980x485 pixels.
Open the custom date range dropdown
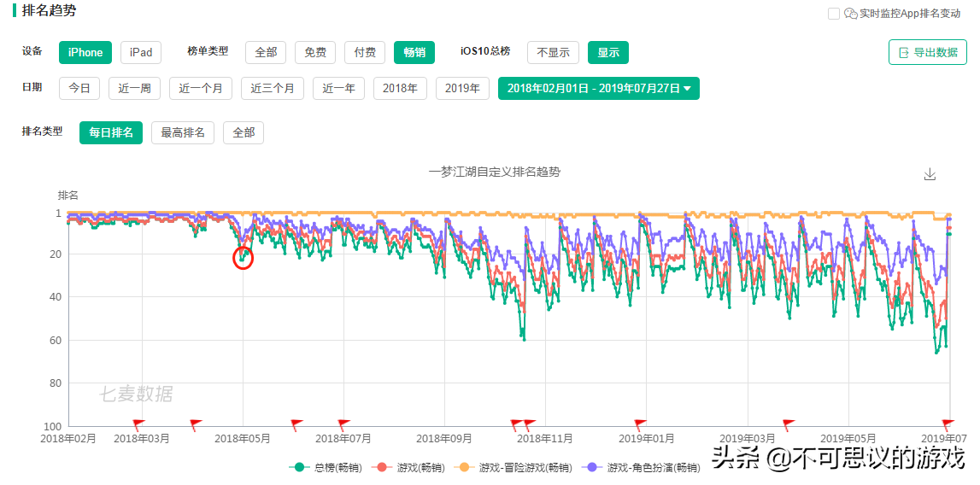(598, 88)
